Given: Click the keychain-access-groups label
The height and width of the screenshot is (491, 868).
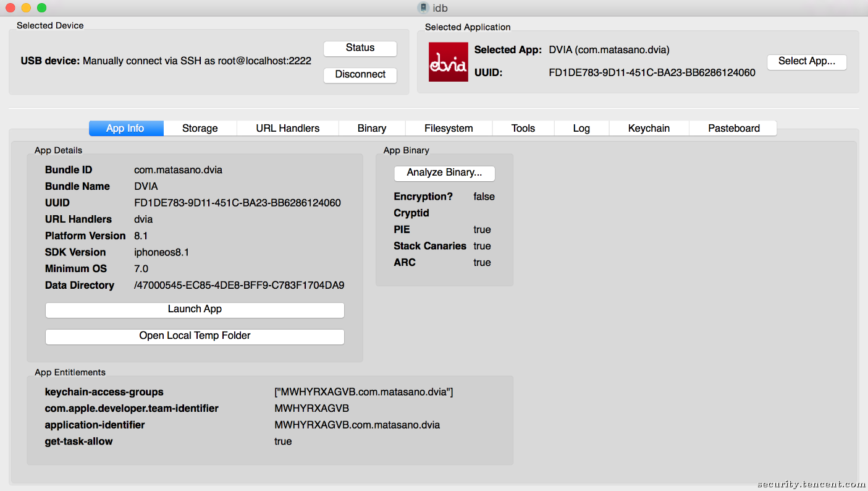Looking at the screenshot, I should tap(104, 392).
